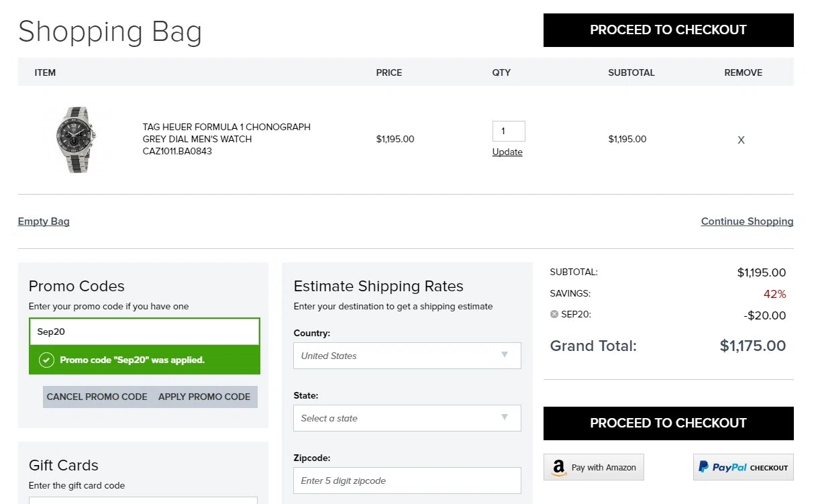The image size is (818, 504).
Task: Empty the shopping bag
Action: point(44,221)
